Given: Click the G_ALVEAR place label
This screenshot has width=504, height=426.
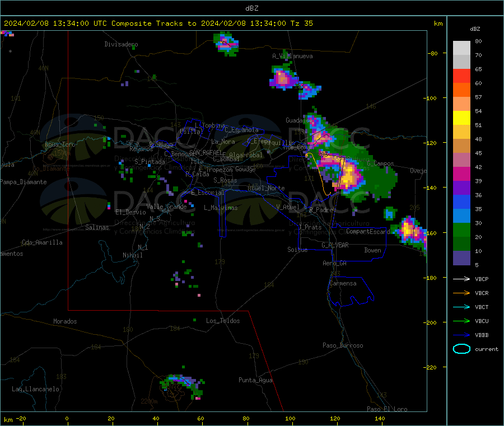Looking at the screenshot, I should (x=335, y=245).
